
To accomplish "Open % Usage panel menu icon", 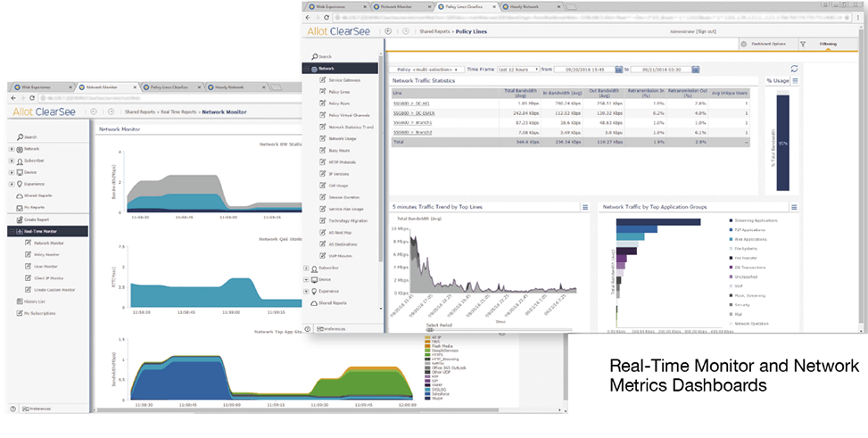I will (795, 81).
